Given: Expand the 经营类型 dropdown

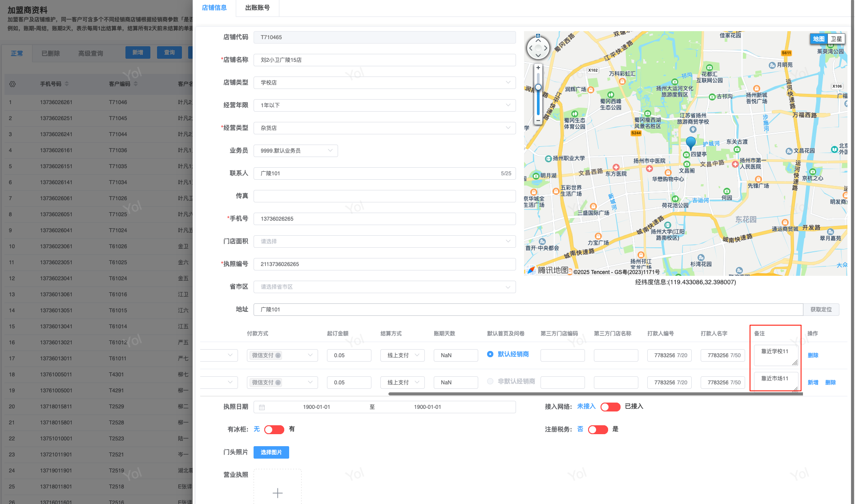Looking at the screenshot, I should coord(384,128).
